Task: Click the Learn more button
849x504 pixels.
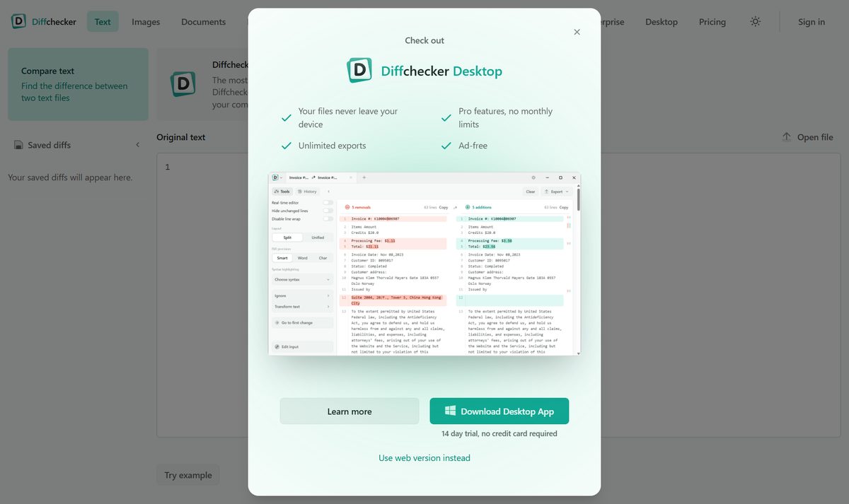Action: pyautogui.click(x=350, y=411)
